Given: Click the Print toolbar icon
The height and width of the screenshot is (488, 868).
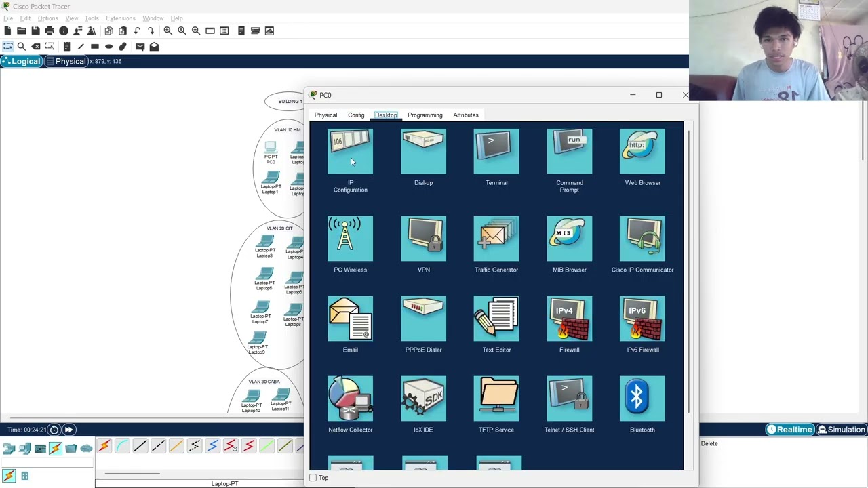Looking at the screenshot, I should (50, 30).
